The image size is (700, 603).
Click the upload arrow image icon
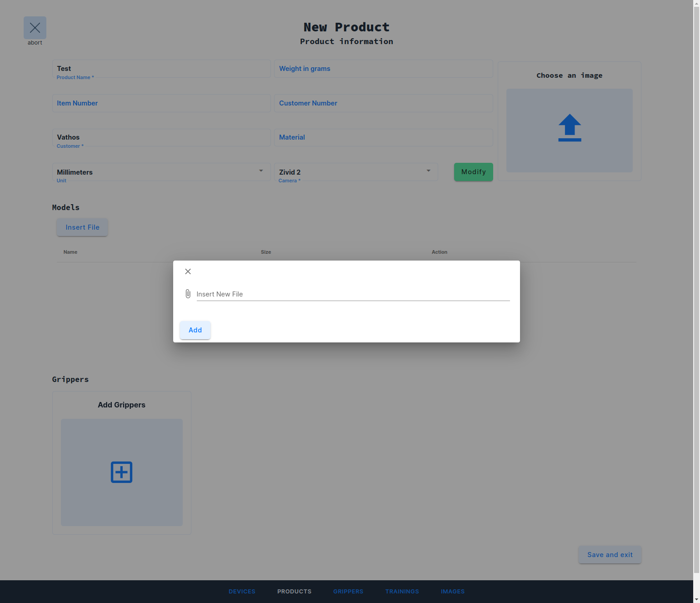tap(570, 128)
